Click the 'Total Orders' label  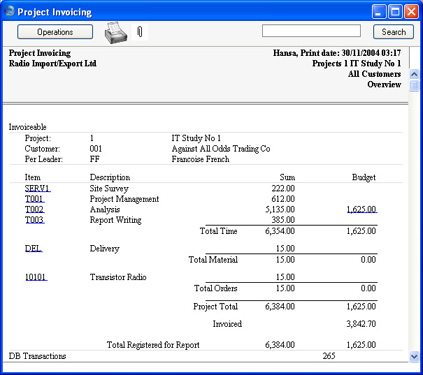tap(216, 288)
